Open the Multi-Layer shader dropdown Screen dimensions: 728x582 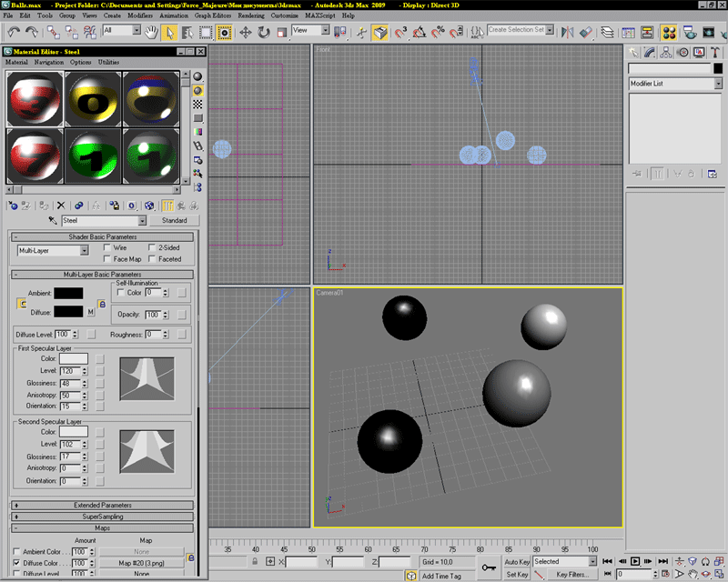53,249
